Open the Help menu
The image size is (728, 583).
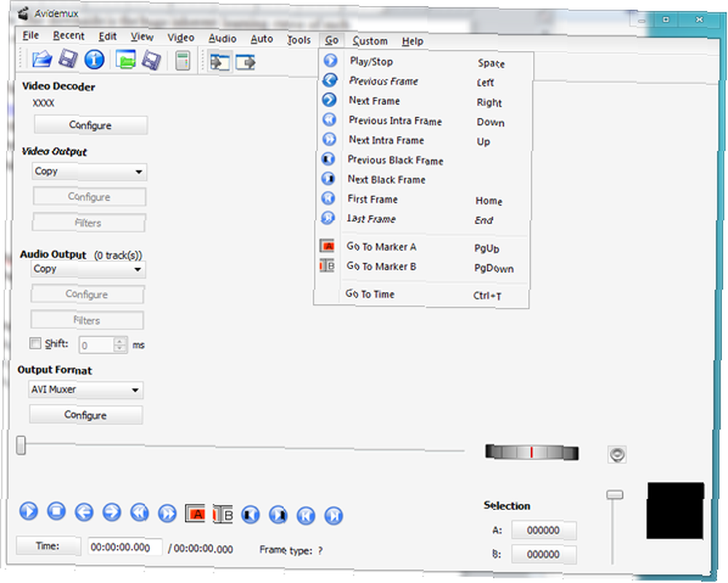(x=412, y=41)
